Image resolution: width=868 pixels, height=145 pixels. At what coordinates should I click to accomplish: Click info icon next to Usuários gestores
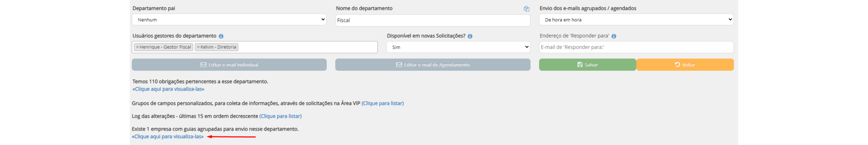point(221,36)
